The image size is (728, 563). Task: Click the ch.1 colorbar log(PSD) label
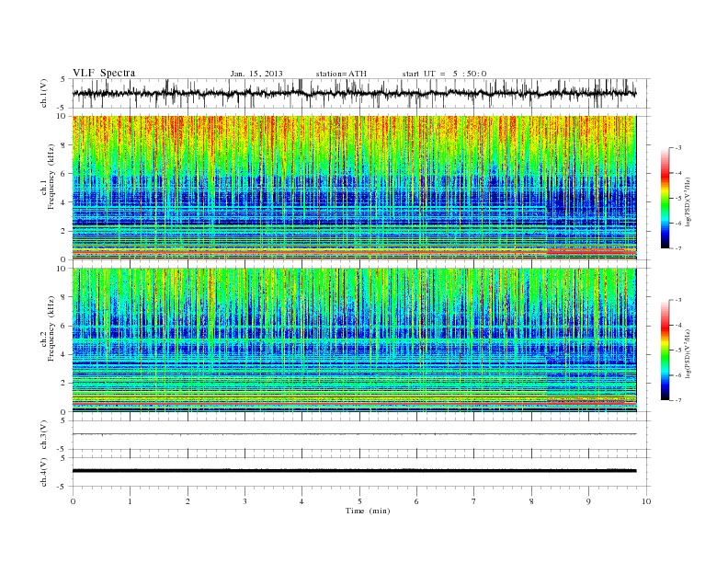click(688, 202)
